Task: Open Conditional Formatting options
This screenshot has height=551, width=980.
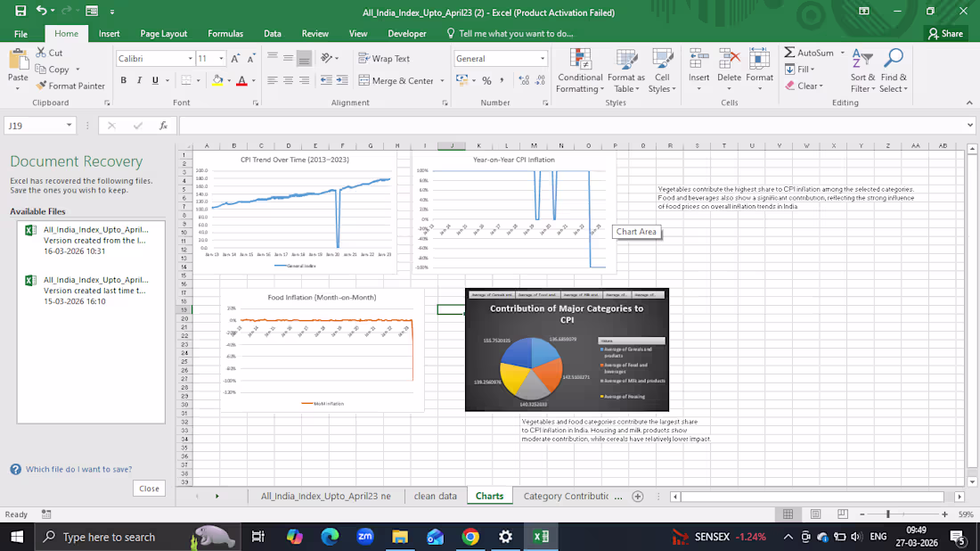Action: 580,71
